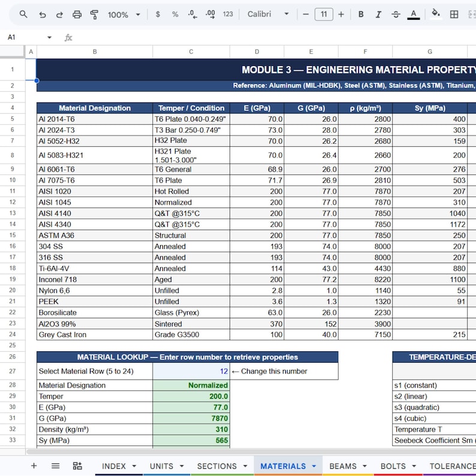
Task: Toggle italic formatting
Action: point(378,14)
